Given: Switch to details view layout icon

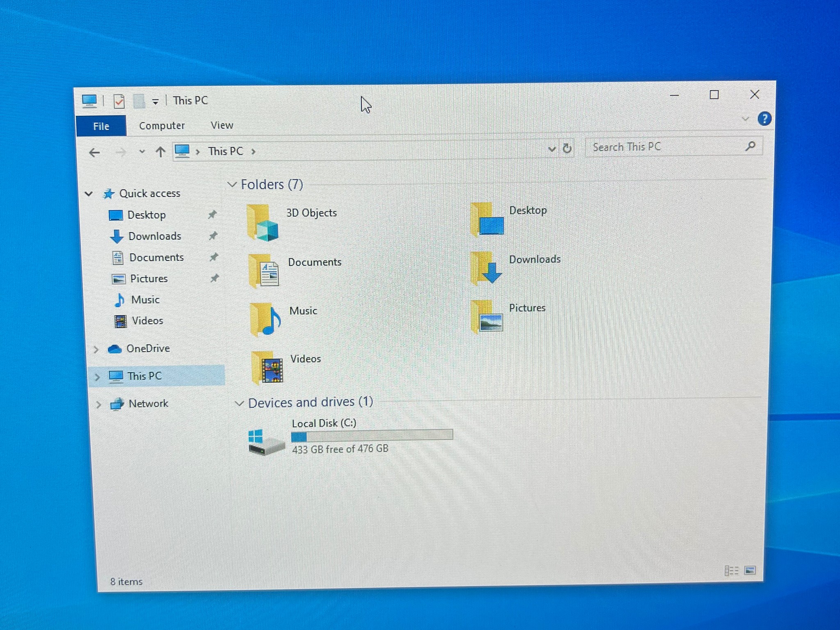Looking at the screenshot, I should [731, 571].
